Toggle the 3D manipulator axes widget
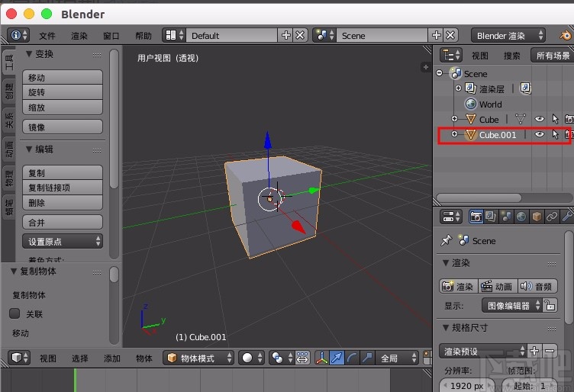The image size is (574, 392). (x=322, y=358)
